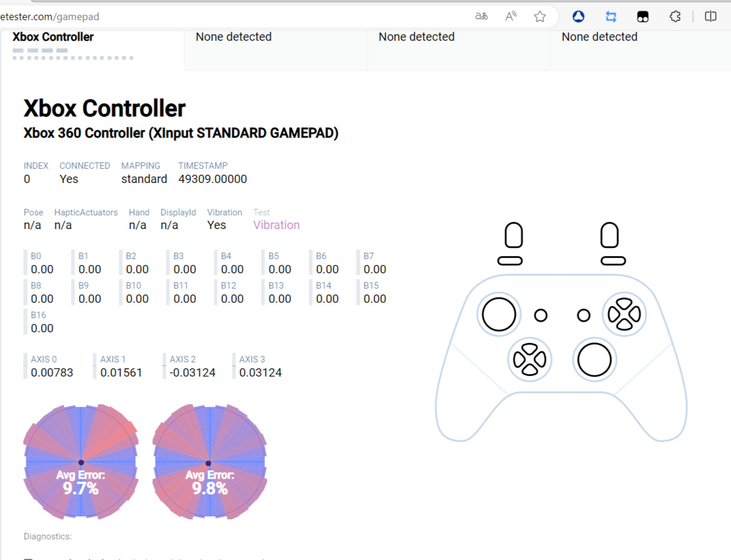Click the B16 button value

[42, 328]
